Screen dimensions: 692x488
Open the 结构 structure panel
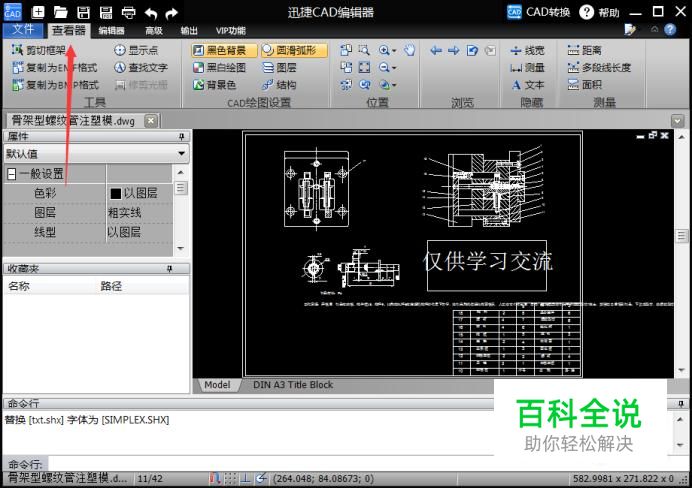[x=279, y=85]
